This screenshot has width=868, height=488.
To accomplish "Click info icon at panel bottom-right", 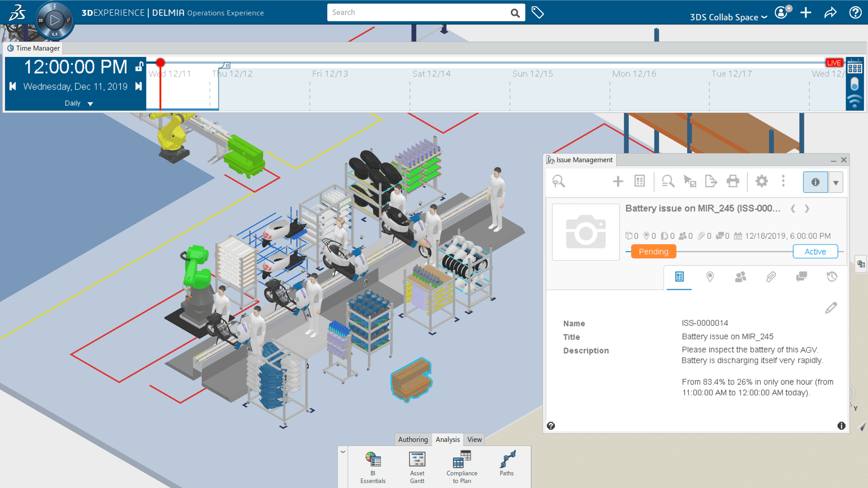I will point(841,426).
